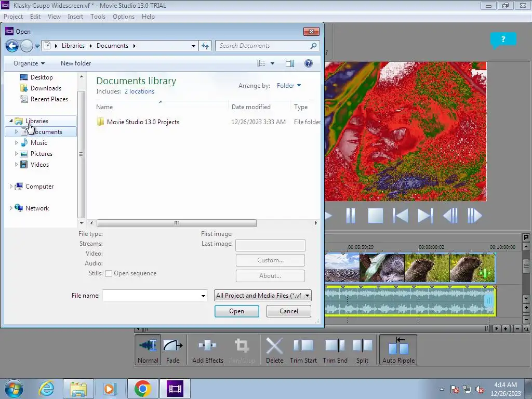Change the file view layout icon
This screenshot has width=532, height=399.
point(261,63)
